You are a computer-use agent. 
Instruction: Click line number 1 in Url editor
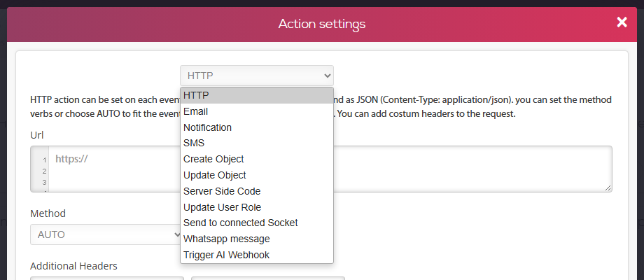[x=44, y=160]
